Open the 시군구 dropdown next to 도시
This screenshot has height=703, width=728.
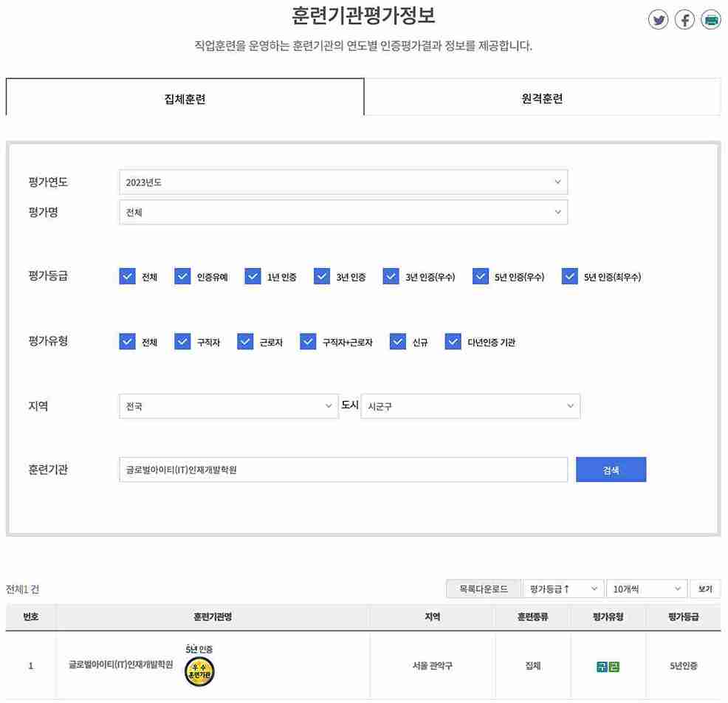(470, 405)
